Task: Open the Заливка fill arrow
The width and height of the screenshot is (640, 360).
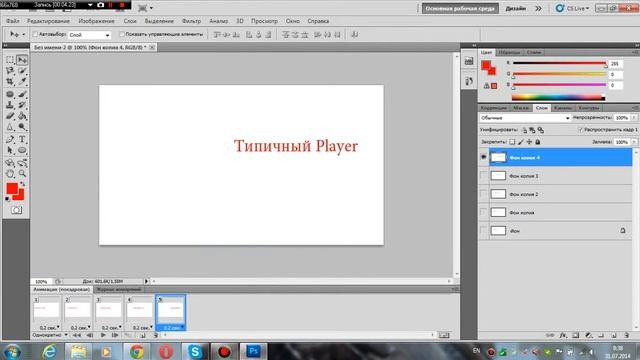Action: pos(634,142)
